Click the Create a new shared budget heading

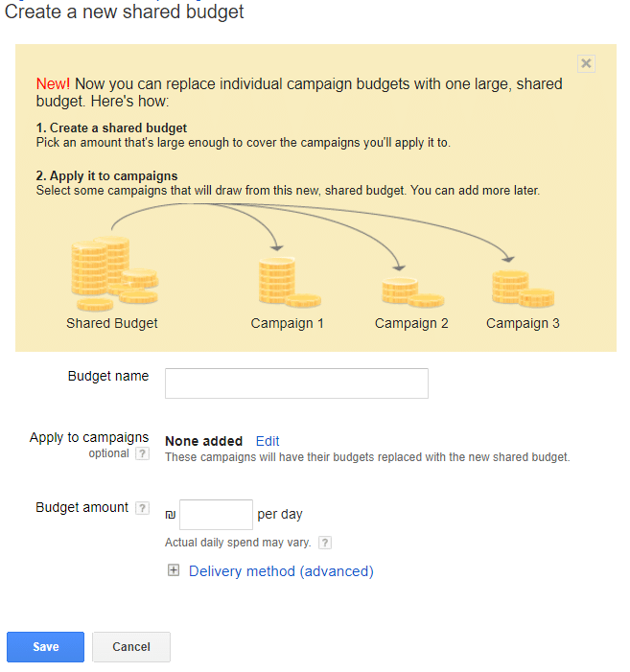point(125,12)
